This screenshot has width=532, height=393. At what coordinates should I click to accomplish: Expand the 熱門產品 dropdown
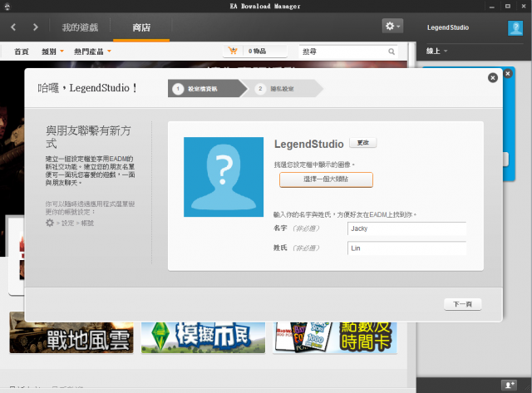[92, 52]
